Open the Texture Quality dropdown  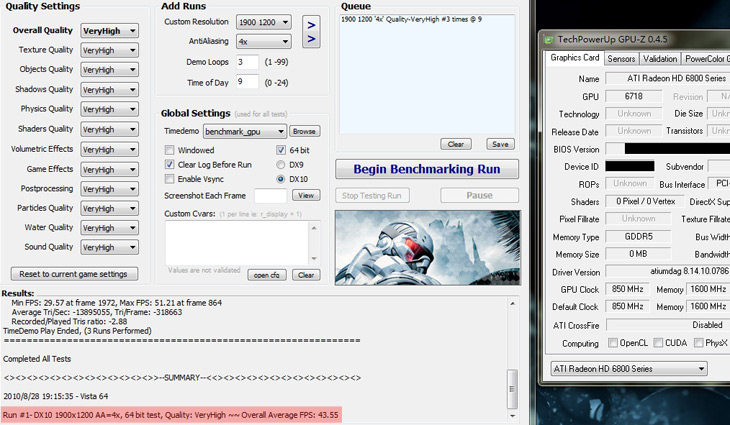point(109,50)
